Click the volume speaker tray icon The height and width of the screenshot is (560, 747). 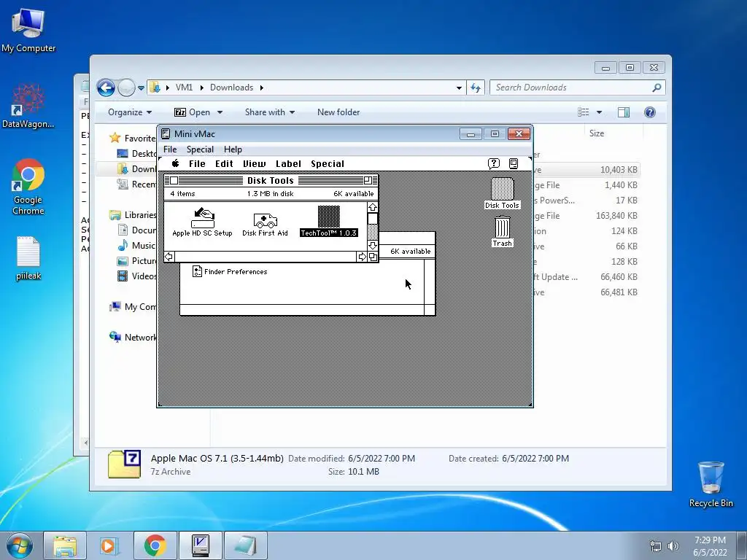click(x=673, y=546)
